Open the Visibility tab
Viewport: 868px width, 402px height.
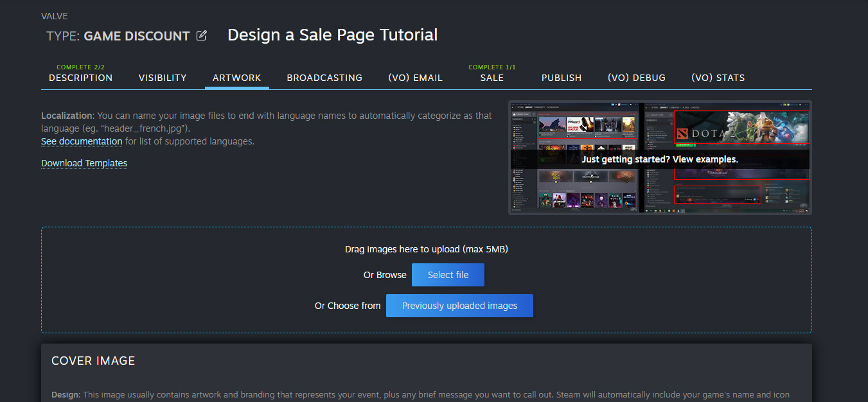coord(163,77)
